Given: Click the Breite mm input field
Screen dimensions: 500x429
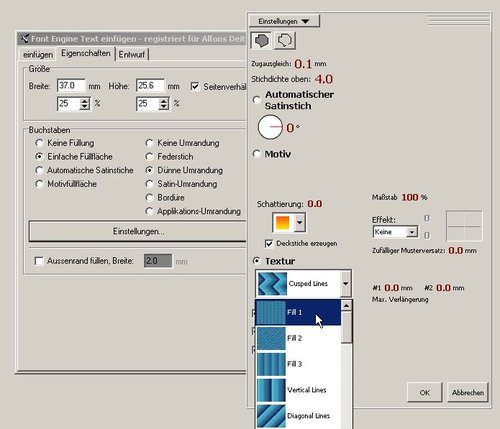Looking at the screenshot, I should coord(71,86).
